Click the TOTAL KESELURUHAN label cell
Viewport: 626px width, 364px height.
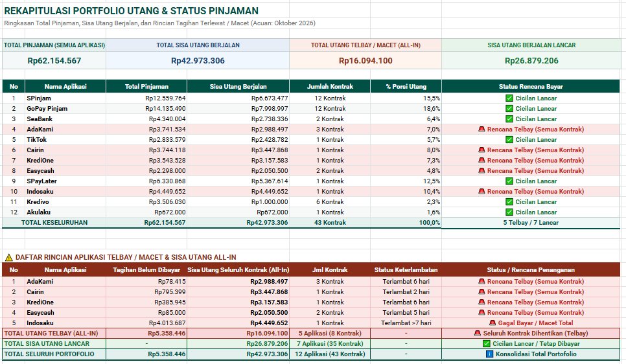(54, 223)
